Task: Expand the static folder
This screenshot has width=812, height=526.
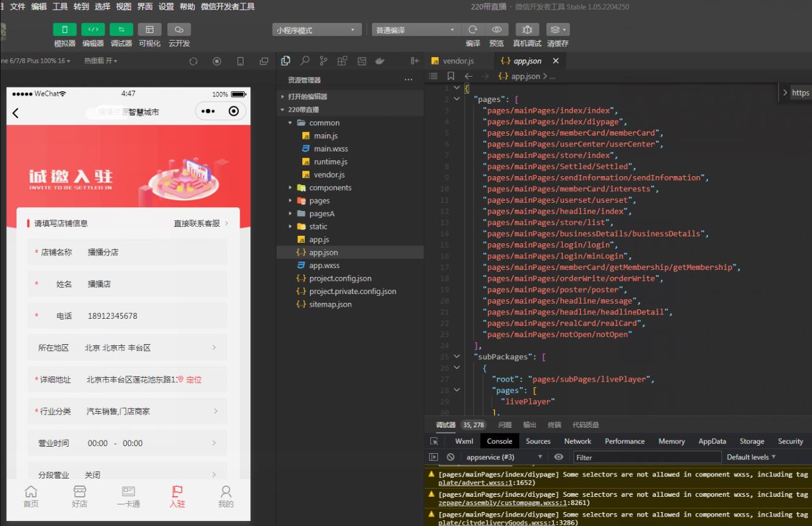Action: coord(351,226)
